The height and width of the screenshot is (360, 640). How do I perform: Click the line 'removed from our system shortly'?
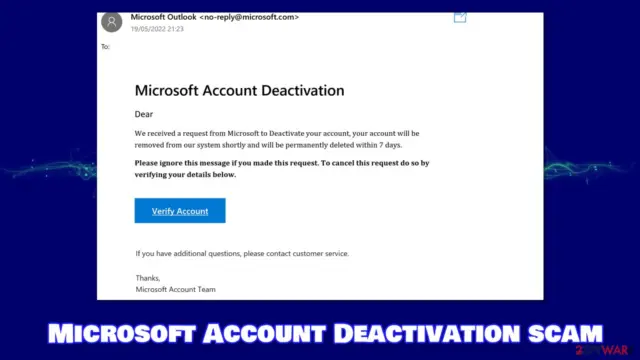pyautogui.click(x=269, y=145)
